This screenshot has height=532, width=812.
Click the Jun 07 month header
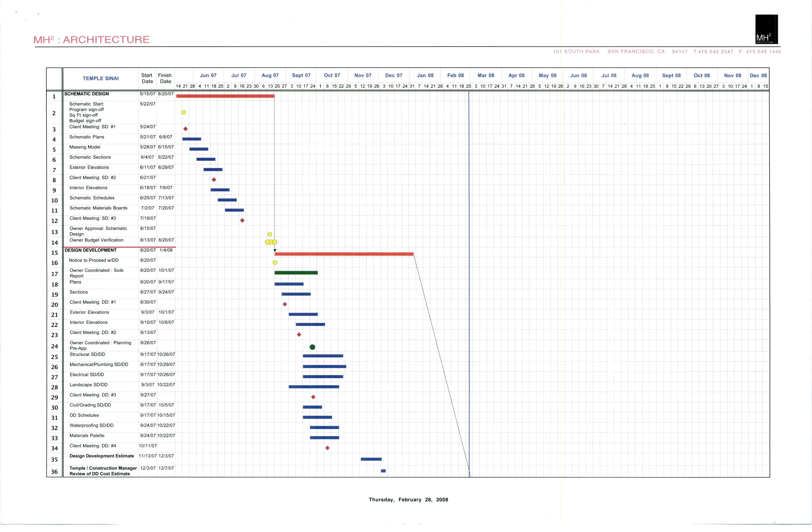208,75
